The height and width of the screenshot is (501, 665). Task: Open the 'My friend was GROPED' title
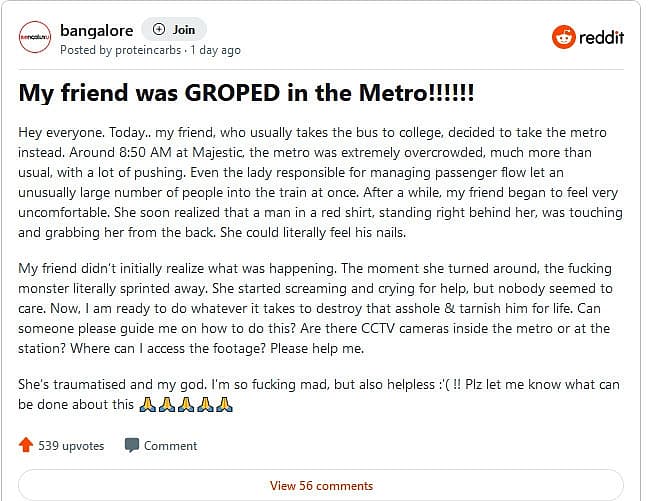(x=246, y=93)
